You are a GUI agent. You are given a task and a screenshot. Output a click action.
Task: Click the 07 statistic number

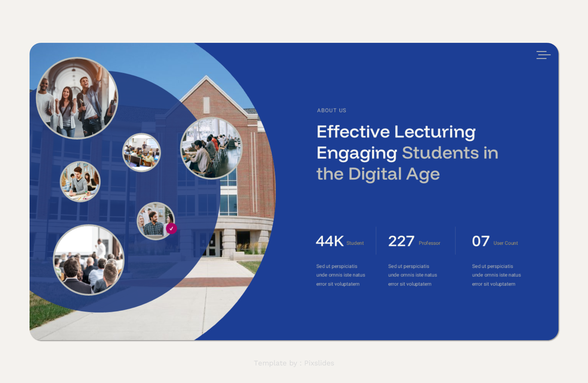[x=481, y=241]
